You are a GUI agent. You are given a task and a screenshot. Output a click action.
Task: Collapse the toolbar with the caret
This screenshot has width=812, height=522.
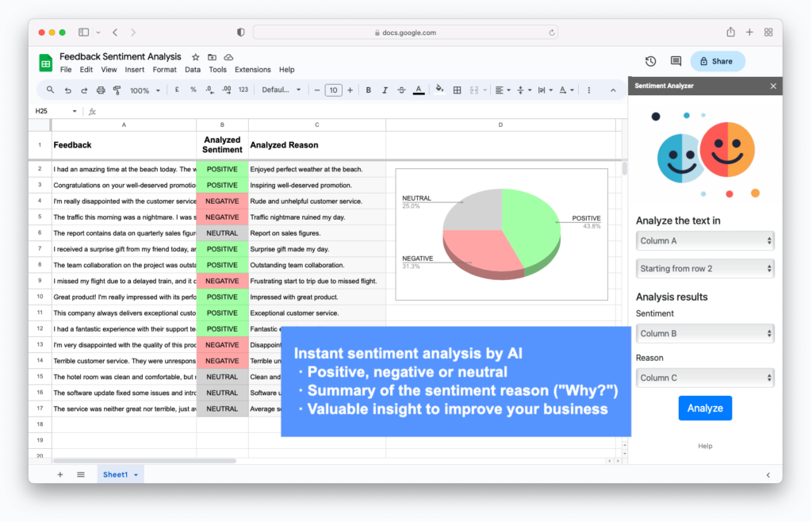tap(613, 90)
